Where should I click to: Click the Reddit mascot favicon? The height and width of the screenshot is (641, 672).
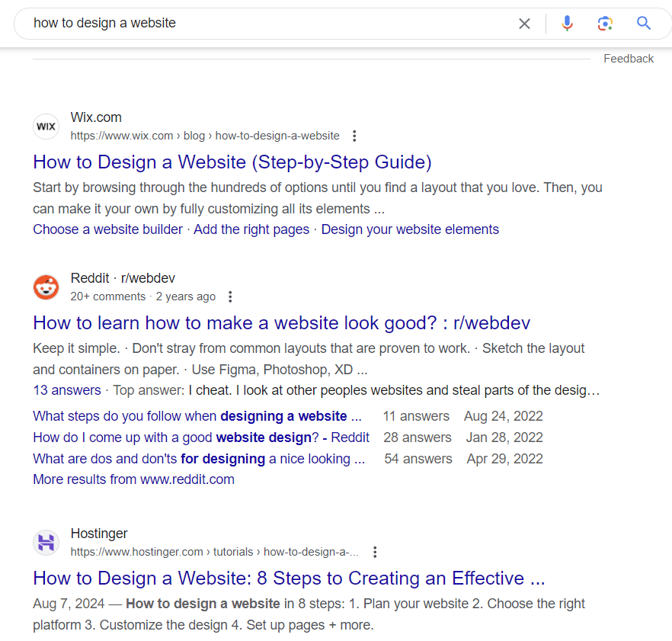coord(46,287)
